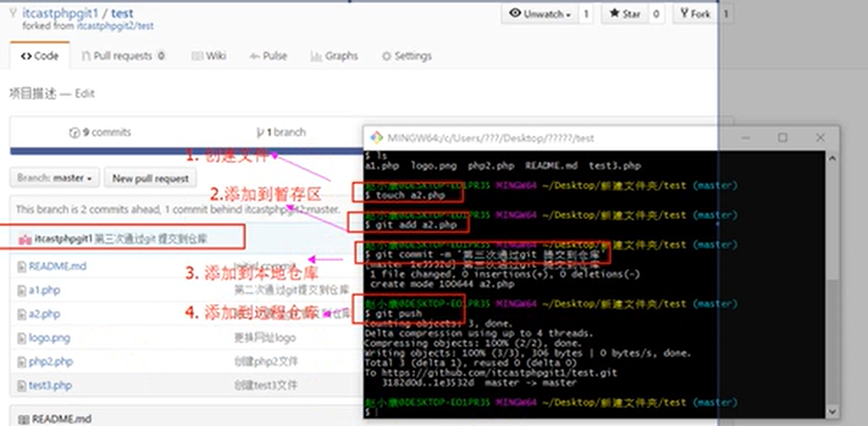Open logo.png file
The width and height of the screenshot is (868, 426).
[49, 338]
